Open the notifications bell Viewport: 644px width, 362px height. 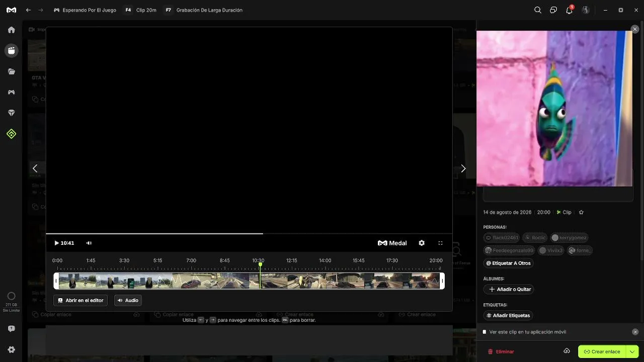point(570,10)
